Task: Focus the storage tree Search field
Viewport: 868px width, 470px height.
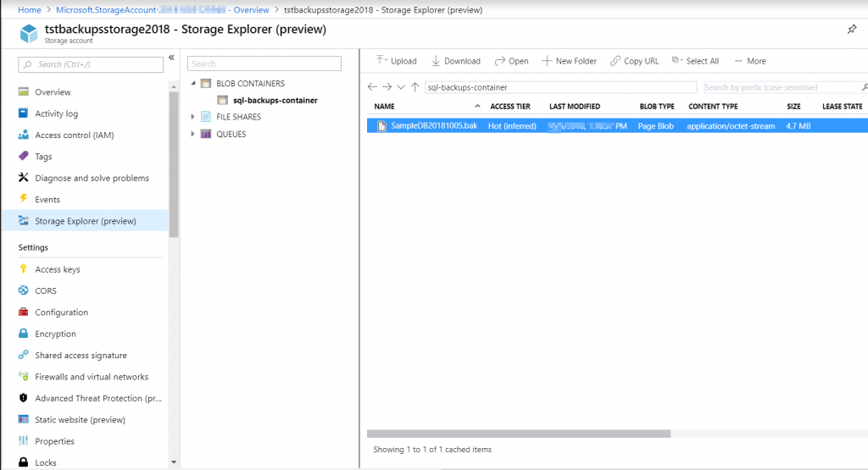Action: click(264, 64)
